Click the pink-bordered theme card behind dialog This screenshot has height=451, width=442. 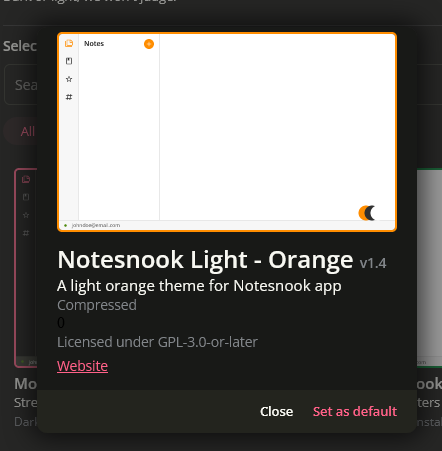pyautogui.click(x=26, y=268)
